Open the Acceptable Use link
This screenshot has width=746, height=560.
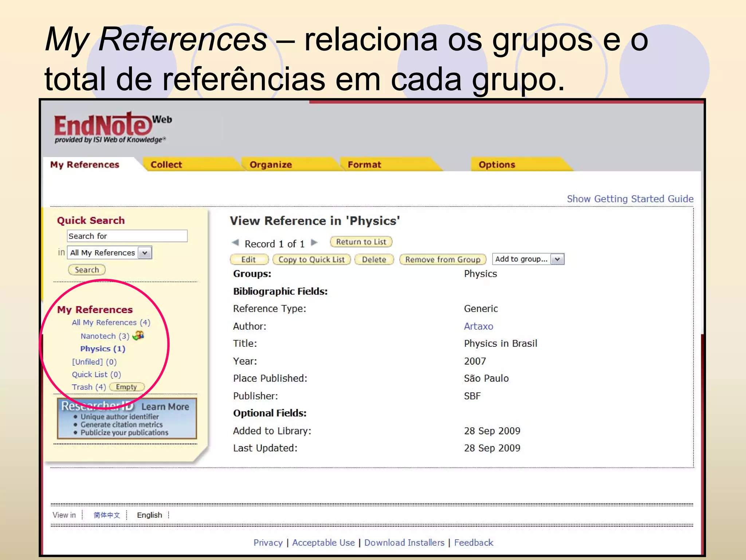tap(323, 543)
